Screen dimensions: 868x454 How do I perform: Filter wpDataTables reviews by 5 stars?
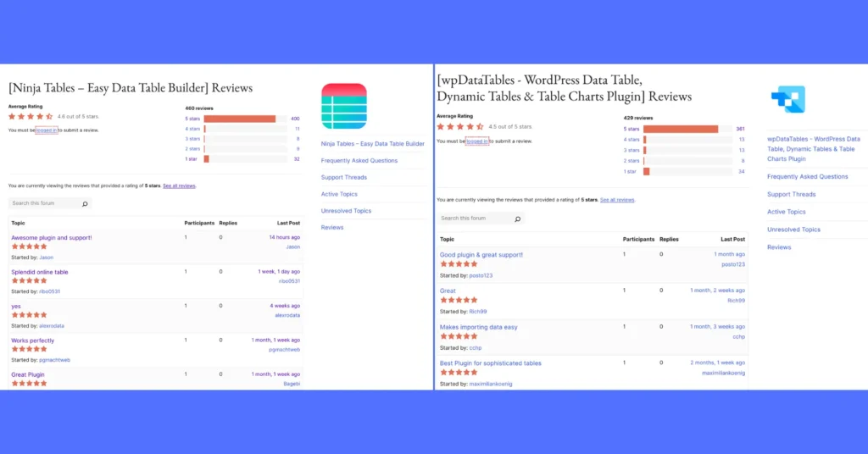[x=631, y=129]
